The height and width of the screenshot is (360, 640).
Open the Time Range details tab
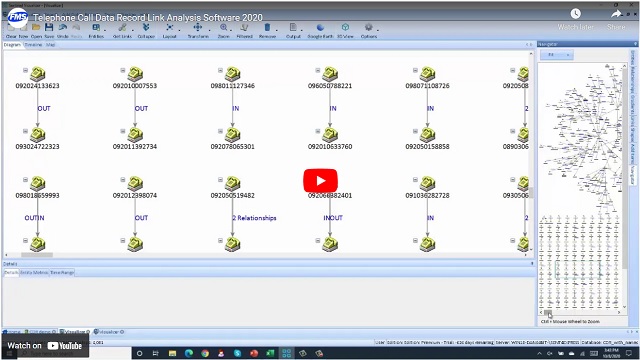pyautogui.click(x=62, y=272)
